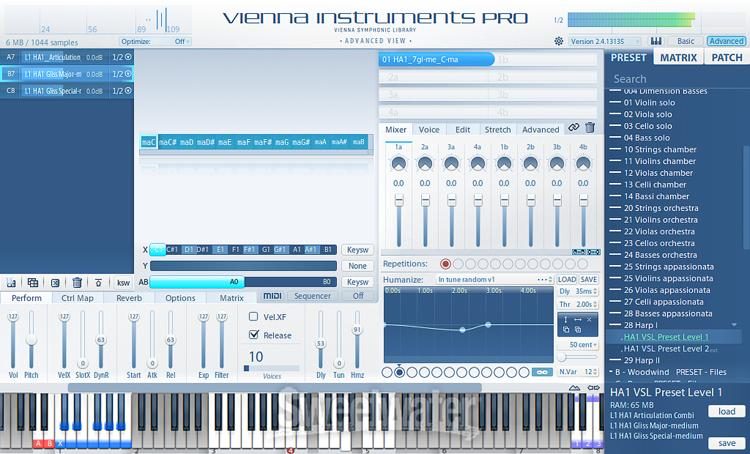Turn the channel 1b pan knob
Viewport: 750px width, 454px height.
click(504, 164)
